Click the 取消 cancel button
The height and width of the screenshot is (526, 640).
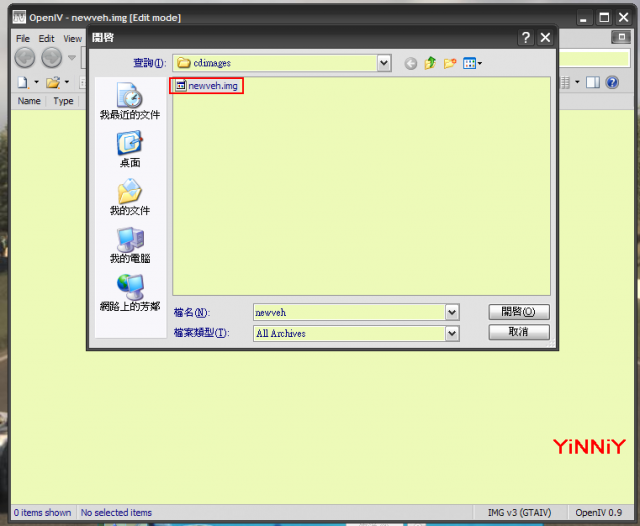coord(519,332)
